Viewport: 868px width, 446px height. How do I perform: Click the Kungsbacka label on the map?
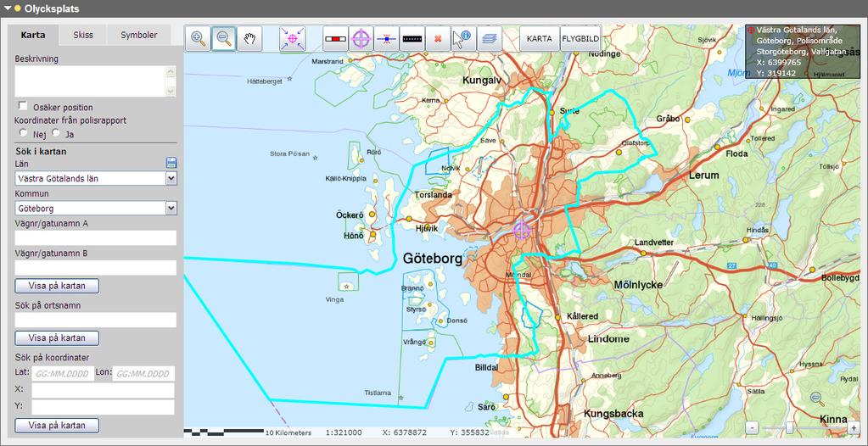click(613, 414)
